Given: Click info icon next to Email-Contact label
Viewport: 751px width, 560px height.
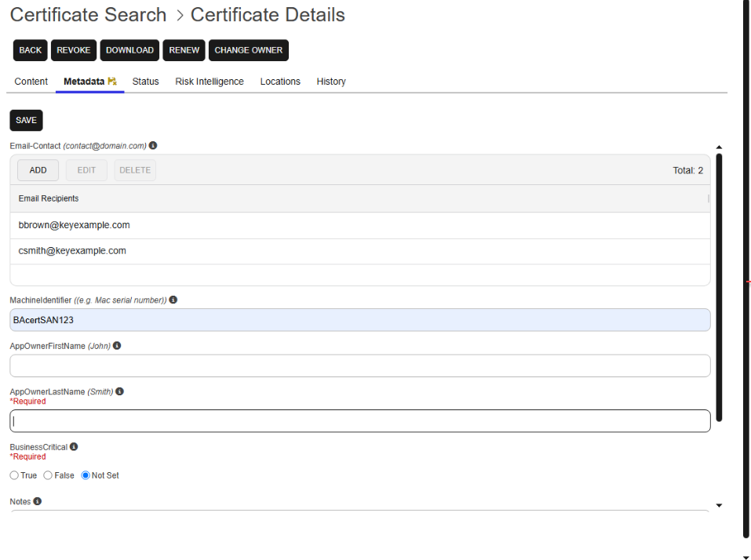Looking at the screenshot, I should click(x=153, y=145).
